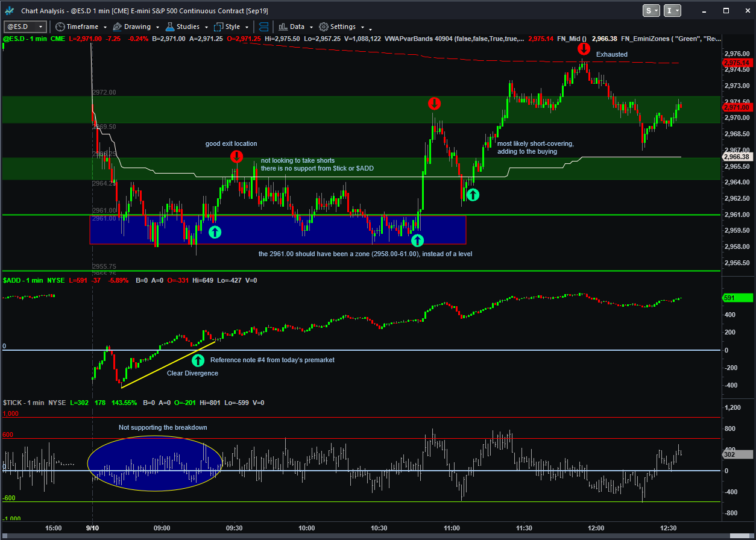The height and width of the screenshot is (540, 756).
Task: Open the Settings menu label
Action: click(343, 27)
